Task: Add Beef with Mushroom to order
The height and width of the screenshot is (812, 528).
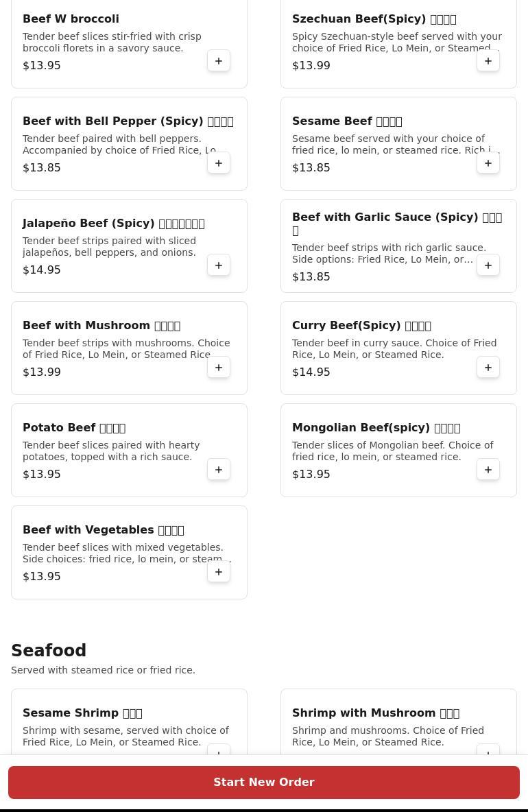Action: click(x=219, y=367)
